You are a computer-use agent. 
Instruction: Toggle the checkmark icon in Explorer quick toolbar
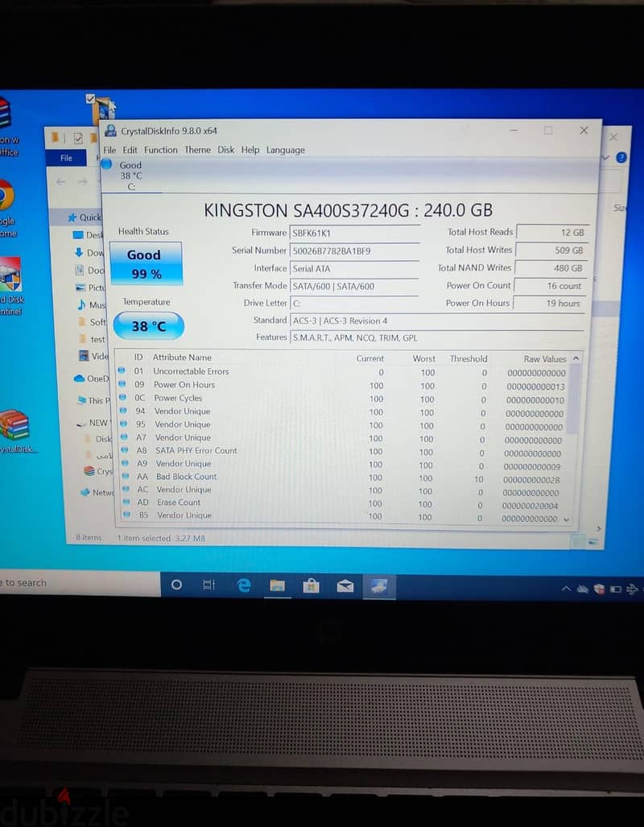pyautogui.click(x=78, y=139)
